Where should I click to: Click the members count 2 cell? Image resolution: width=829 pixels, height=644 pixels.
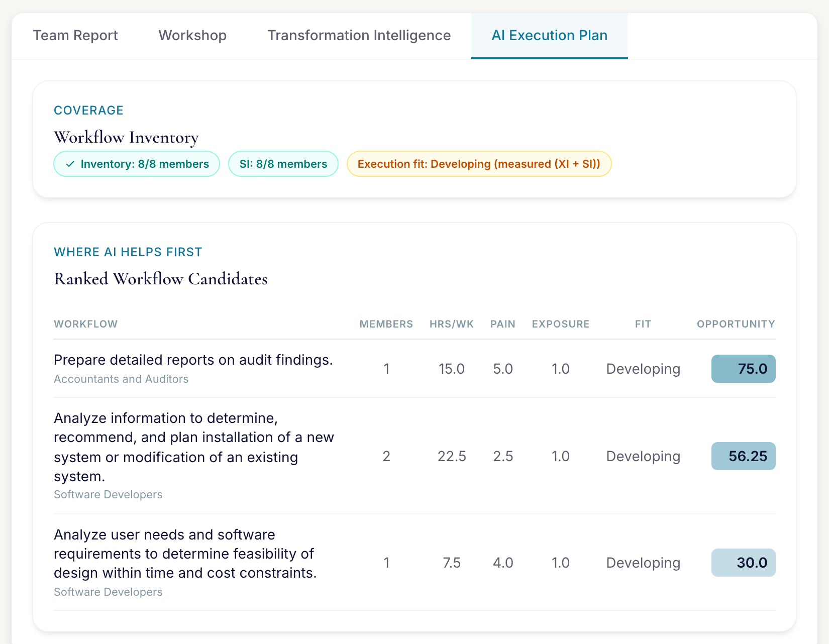(386, 456)
